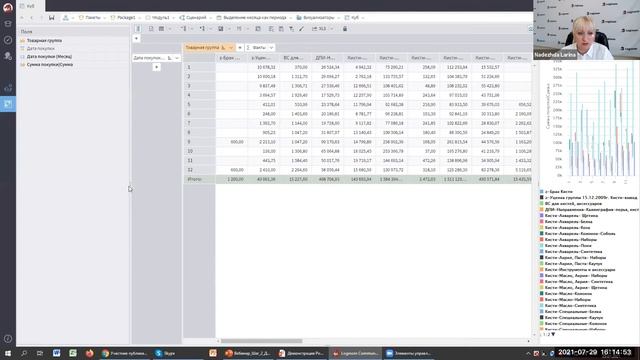Open the user settings sidebar icon
Image resolution: width=640 pixels, height=360 pixels.
tap(8, 56)
